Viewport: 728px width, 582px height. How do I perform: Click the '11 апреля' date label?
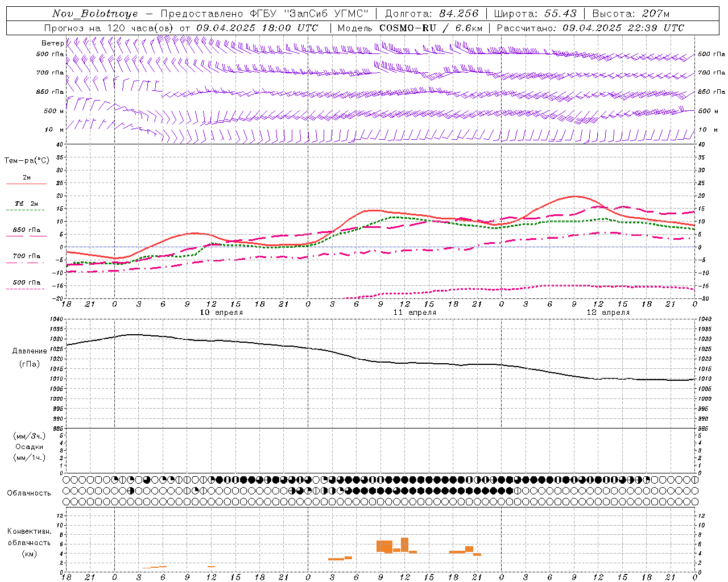[x=415, y=313]
